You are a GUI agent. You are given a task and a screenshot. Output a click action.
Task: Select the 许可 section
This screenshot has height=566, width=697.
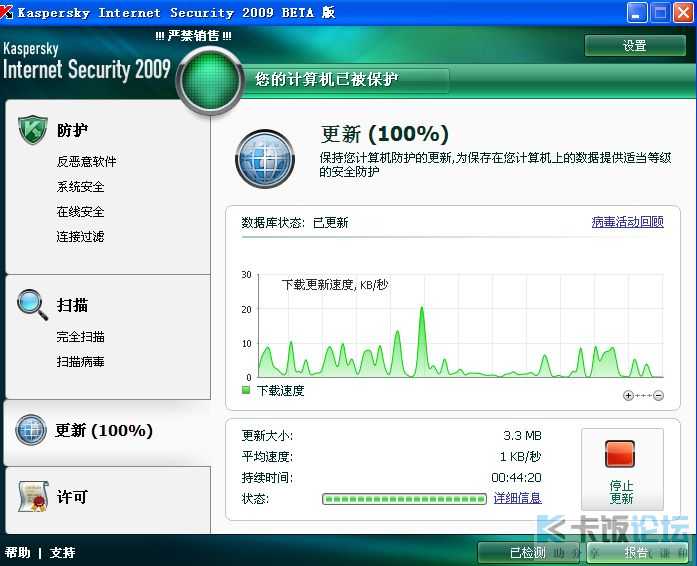point(72,497)
